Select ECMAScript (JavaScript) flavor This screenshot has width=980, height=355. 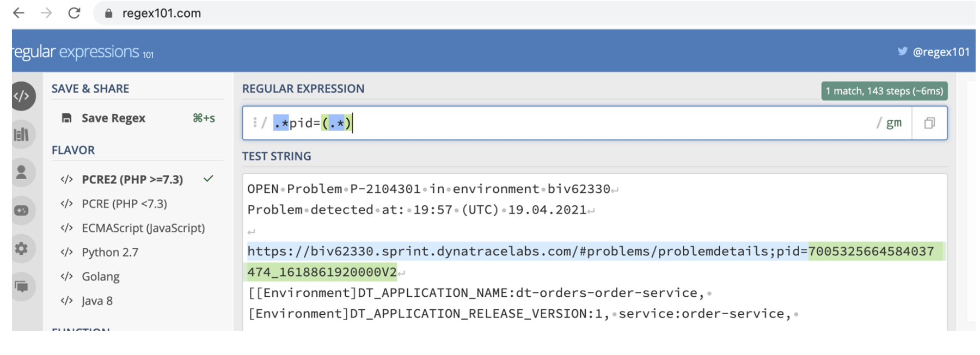(143, 228)
